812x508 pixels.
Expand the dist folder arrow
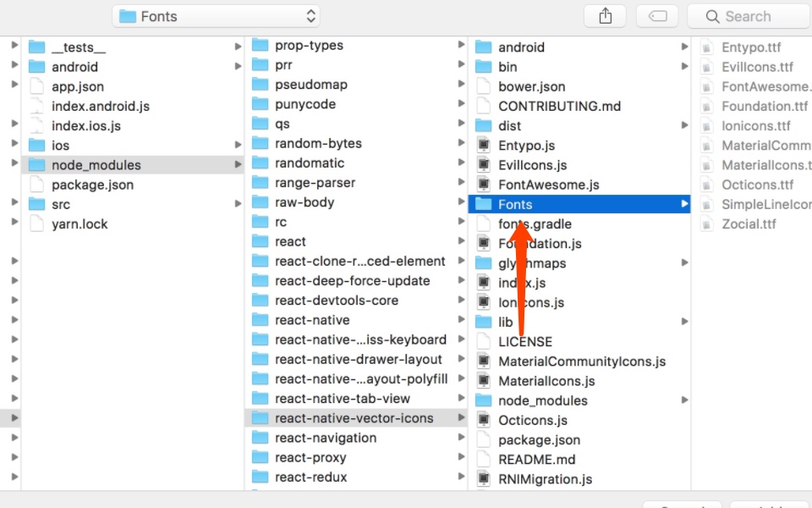684,125
